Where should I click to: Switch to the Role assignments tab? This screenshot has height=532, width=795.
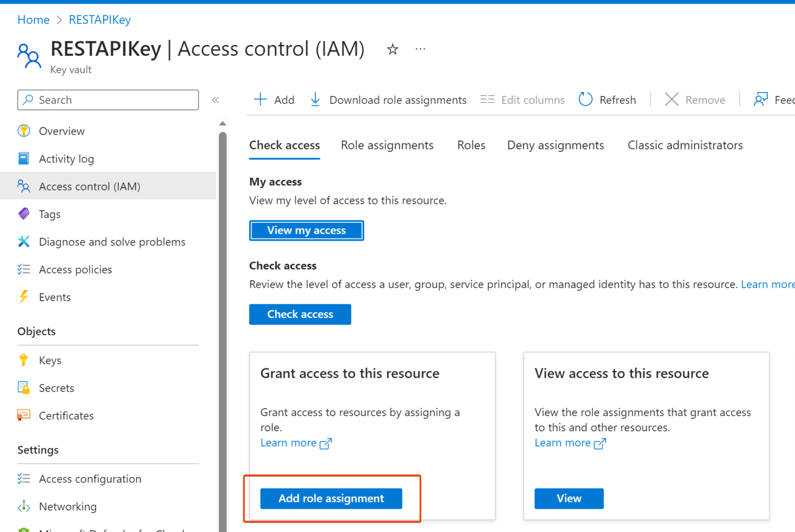(387, 145)
